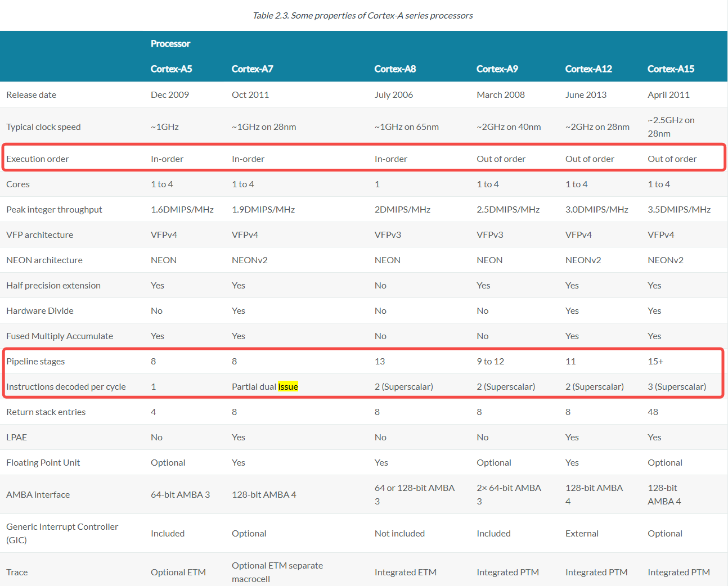Viewport: 728px width, 586px height.
Task: Select the 'Floating Point Unit' row label
Action: (x=43, y=463)
